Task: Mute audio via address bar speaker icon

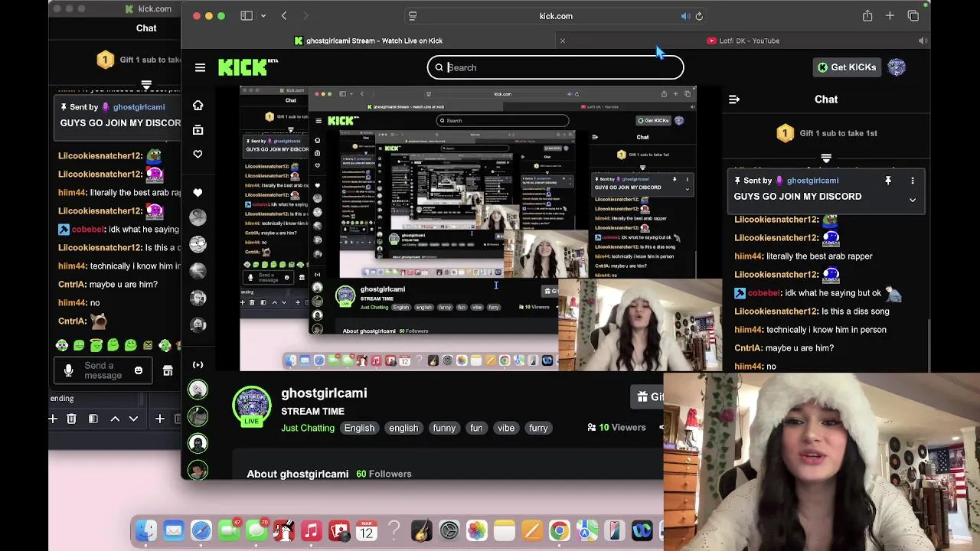Action: coord(685,16)
